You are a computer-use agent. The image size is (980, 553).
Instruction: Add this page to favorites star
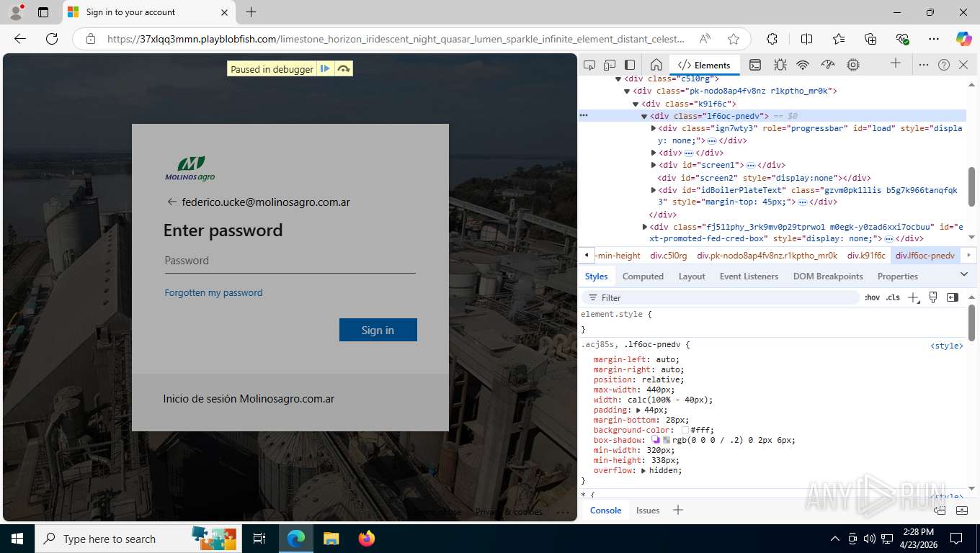tap(734, 39)
